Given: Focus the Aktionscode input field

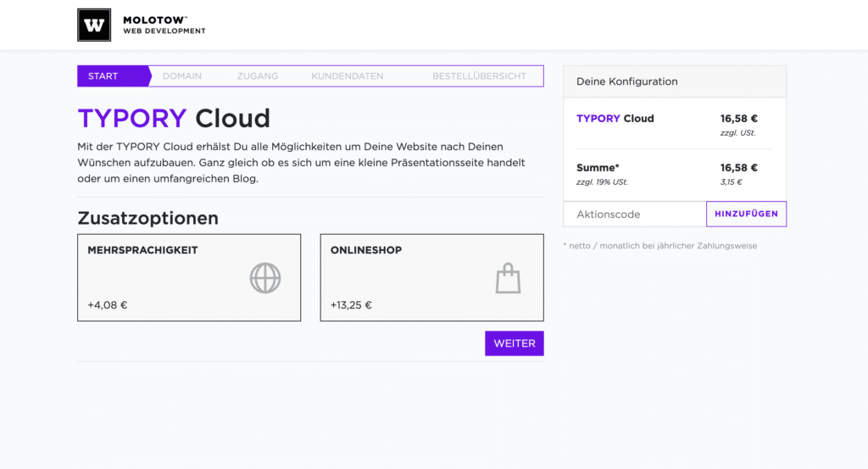Looking at the screenshot, I should tap(634, 215).
